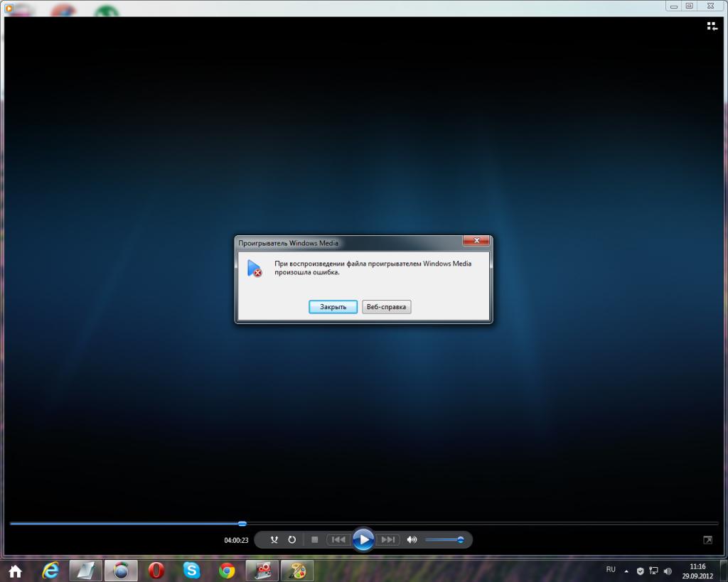Launch Opera browser from the taskbar
The height and width of the screenshot is (582, 728).
(x=156, y=570)
